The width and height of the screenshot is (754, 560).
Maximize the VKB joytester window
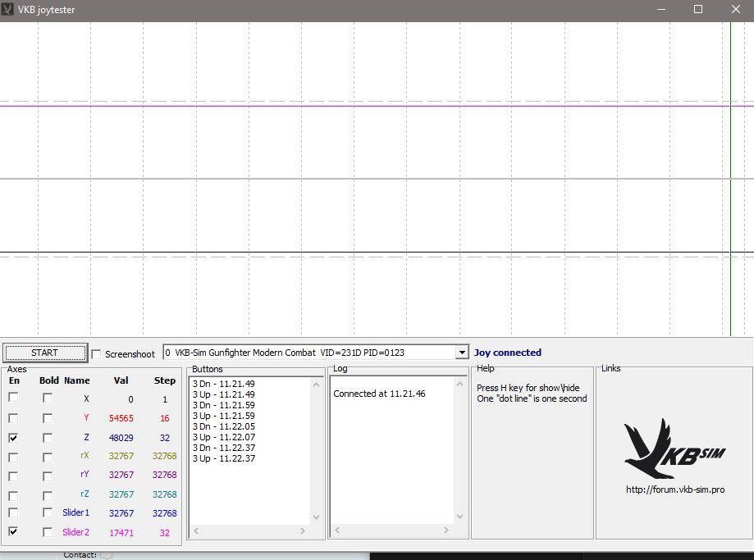[x=698, y=10]
